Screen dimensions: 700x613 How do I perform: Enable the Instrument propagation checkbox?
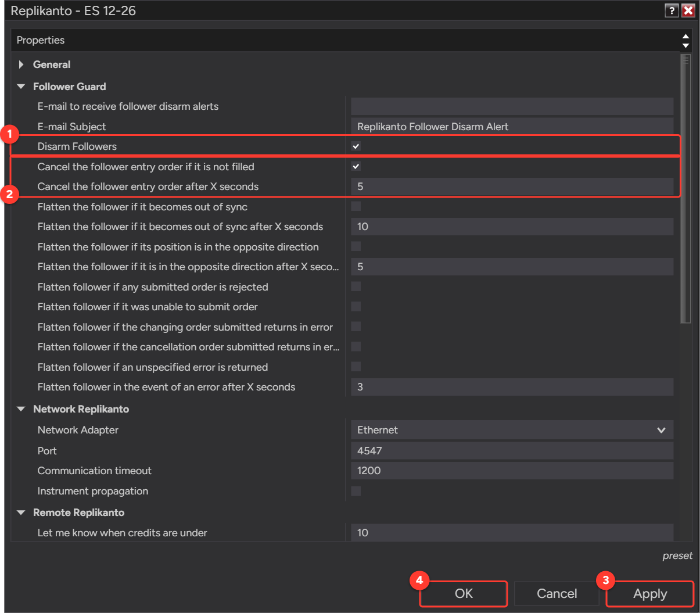356,491
